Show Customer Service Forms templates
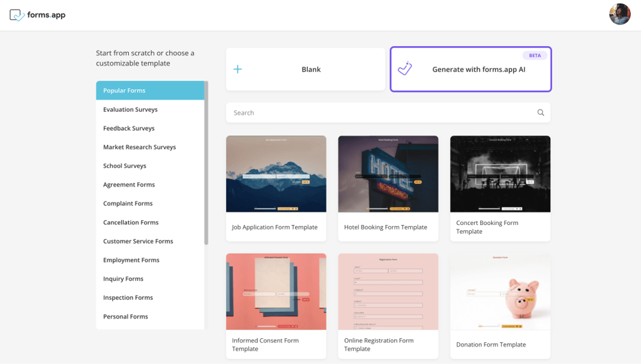 [x=138, y=241]
